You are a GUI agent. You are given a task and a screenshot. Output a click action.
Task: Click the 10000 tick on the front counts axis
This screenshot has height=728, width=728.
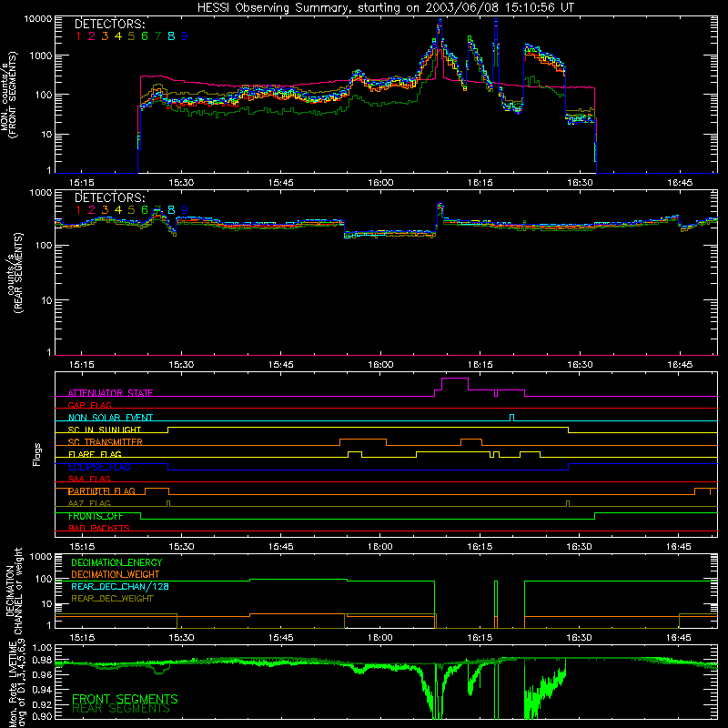(37, 18)
